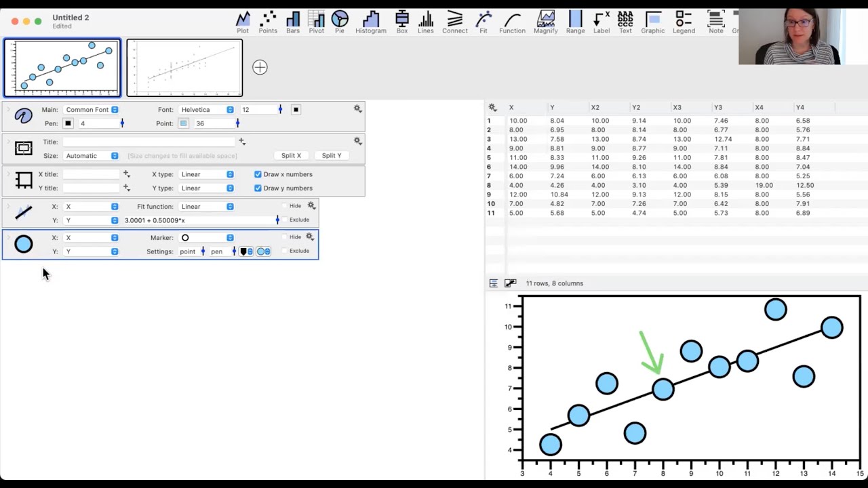Add a Graphic command

(653, 22)
